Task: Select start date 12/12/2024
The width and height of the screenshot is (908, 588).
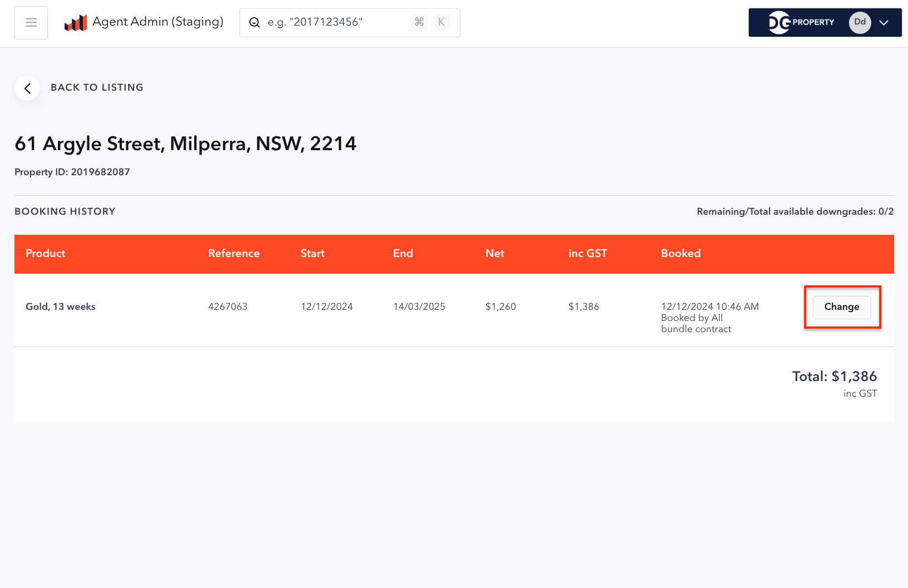Action: [327, 307]
